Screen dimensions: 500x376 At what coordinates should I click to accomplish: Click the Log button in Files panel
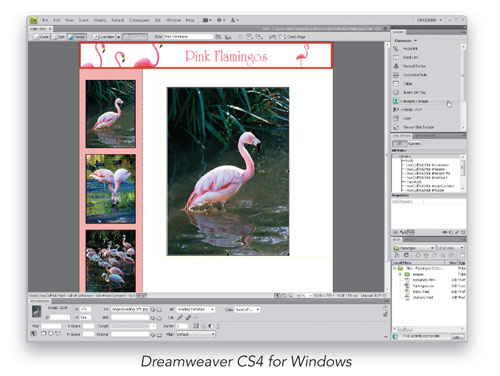tap(457, 337)
